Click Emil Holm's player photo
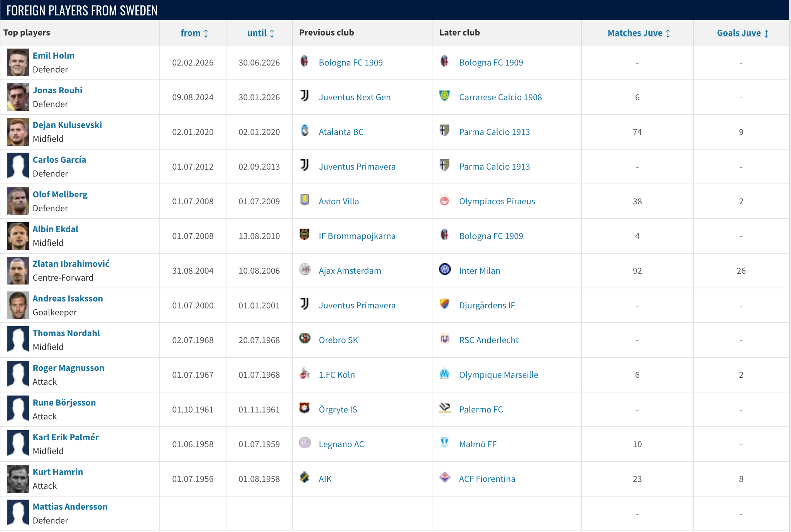791x532 pixels. [x=18, y=62]
